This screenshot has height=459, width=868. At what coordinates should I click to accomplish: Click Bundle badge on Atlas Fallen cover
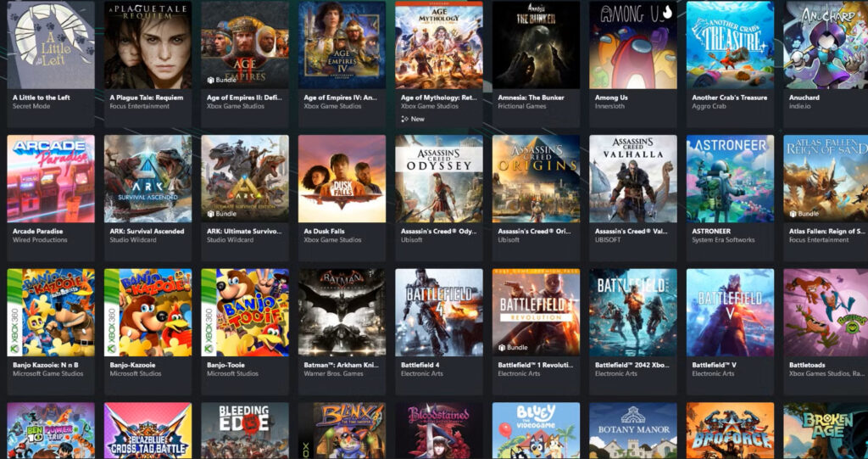click(804, 214)
